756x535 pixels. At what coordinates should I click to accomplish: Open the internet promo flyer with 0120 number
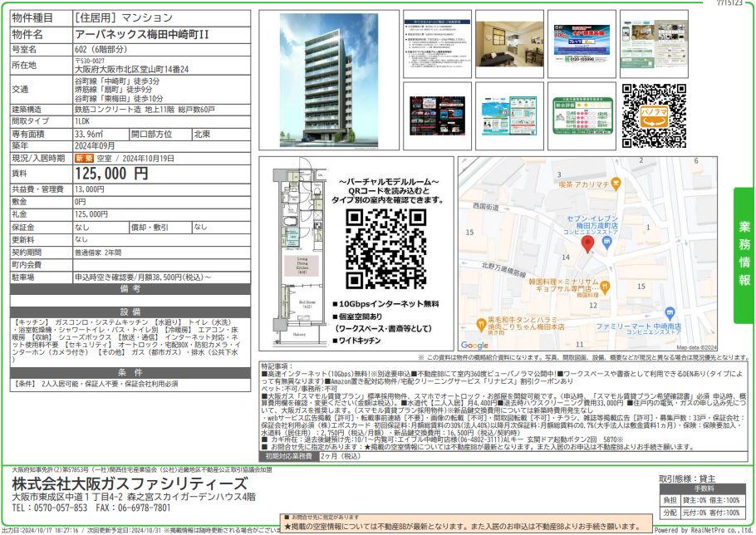(582, 44)
